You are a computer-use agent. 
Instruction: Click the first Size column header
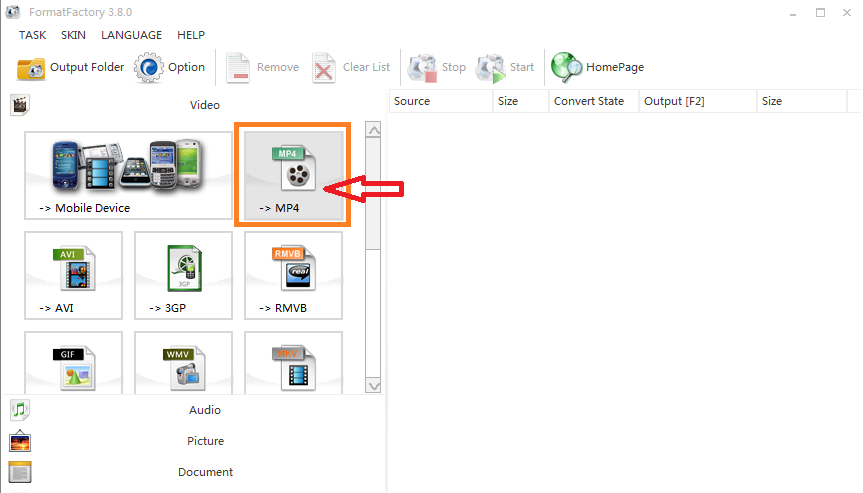click(x=521, y=101)
